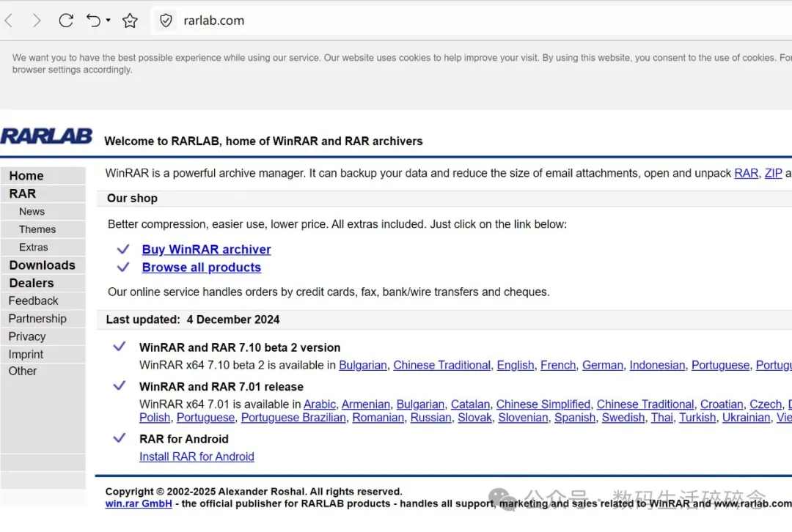
Task: Click Install RAR for Android link
Action: click(x=197, y=457)
